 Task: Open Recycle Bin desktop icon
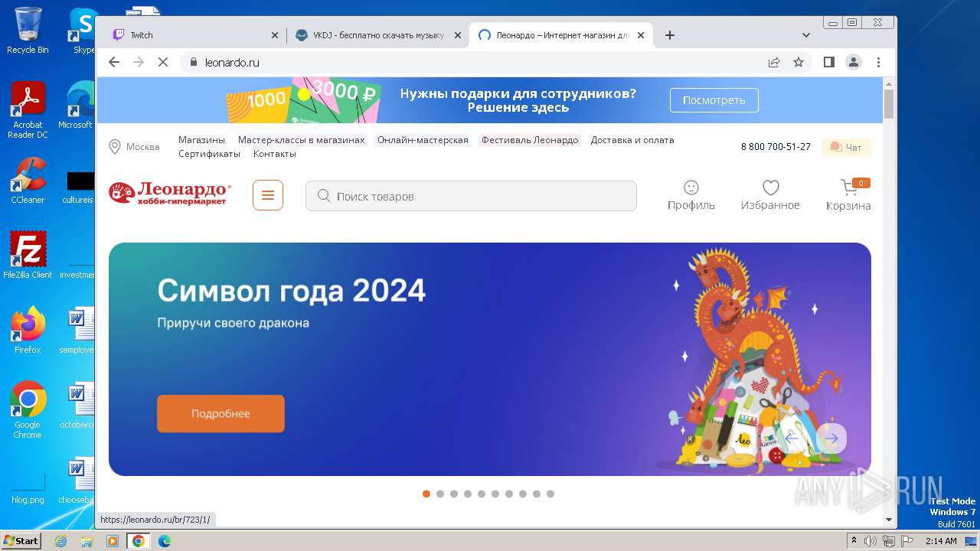(x=28, y=31)
